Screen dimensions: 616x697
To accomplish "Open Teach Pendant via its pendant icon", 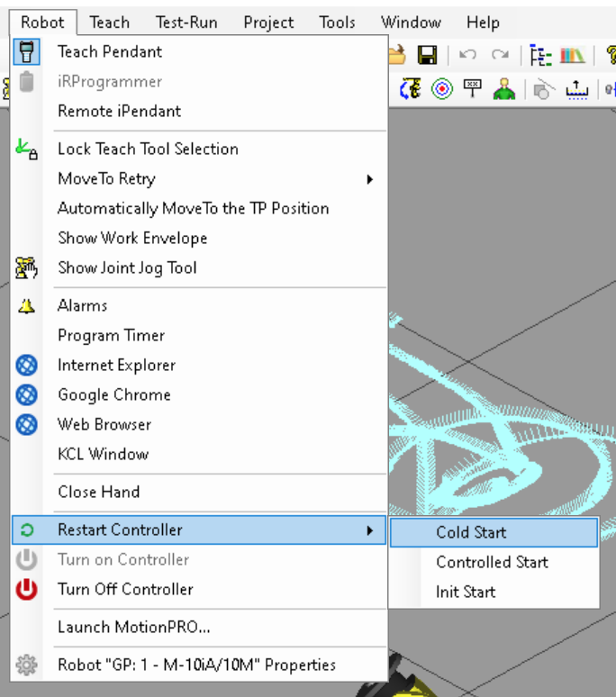I will pyautogui.click(x=26, y=52).
